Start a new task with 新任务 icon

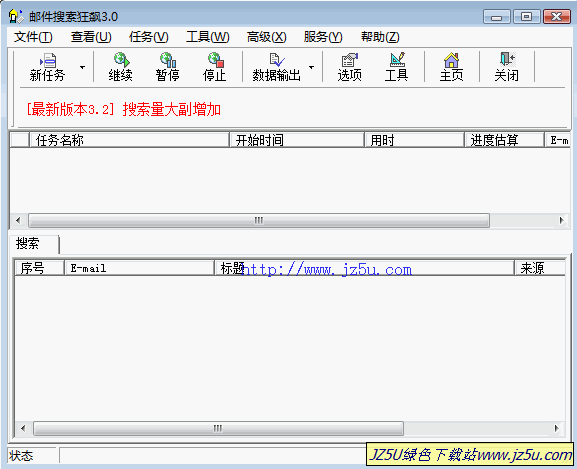tap(47, 67)
